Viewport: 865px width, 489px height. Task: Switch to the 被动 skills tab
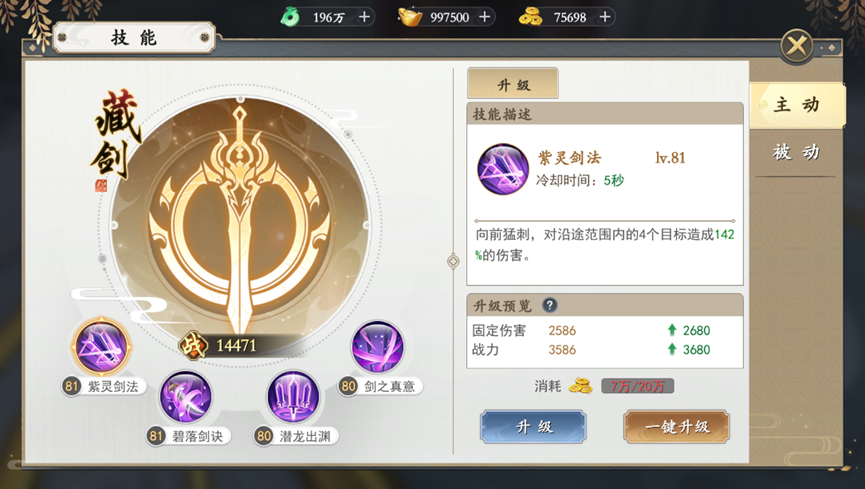pyautogui.click(x=797, y=152)
